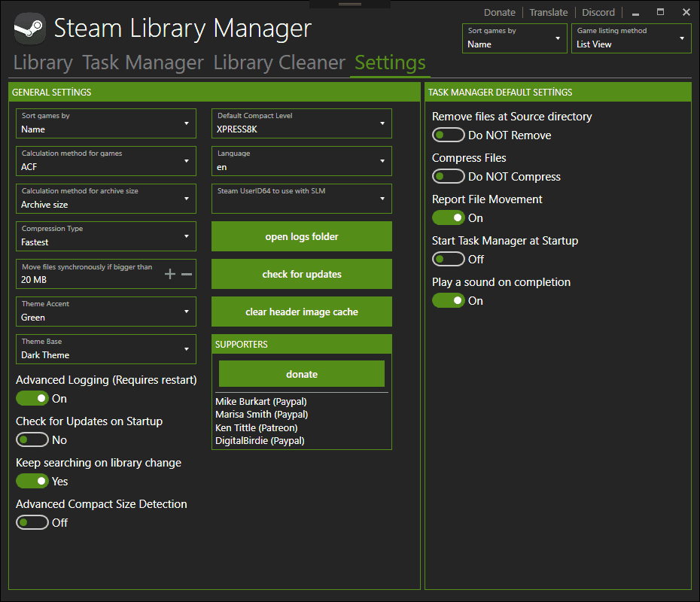
Task: Open Theme Base dropdown
Action: pyautogui.click(x=106, y=349)
